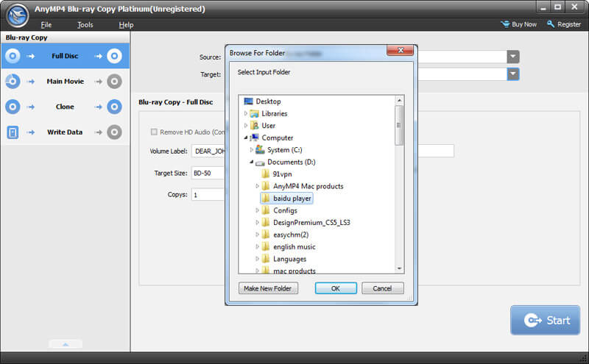Image resolution: width=589 pixels, height=364 pixels.
Task: Open the Target dropdown arrow
Action: pyautogui.click(x=513, y=74)
